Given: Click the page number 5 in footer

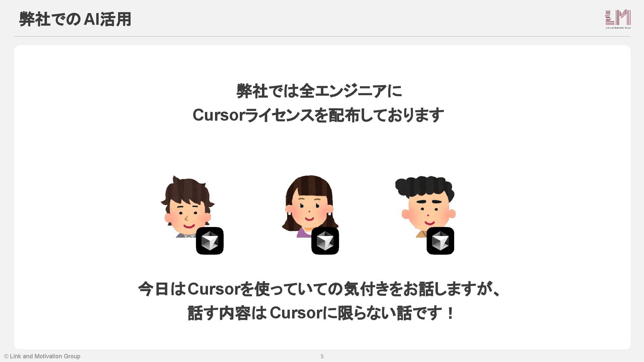Looking at the screenshot, I should point(322,356).
